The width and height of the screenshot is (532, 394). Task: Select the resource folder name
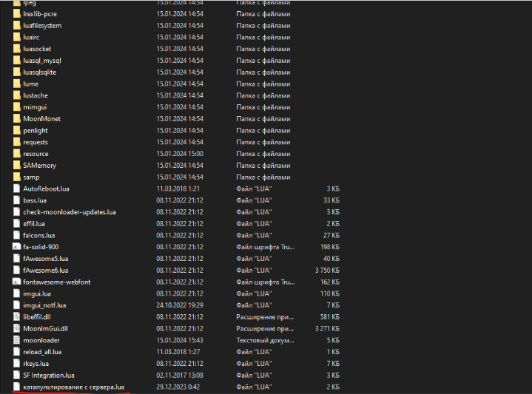36,154
